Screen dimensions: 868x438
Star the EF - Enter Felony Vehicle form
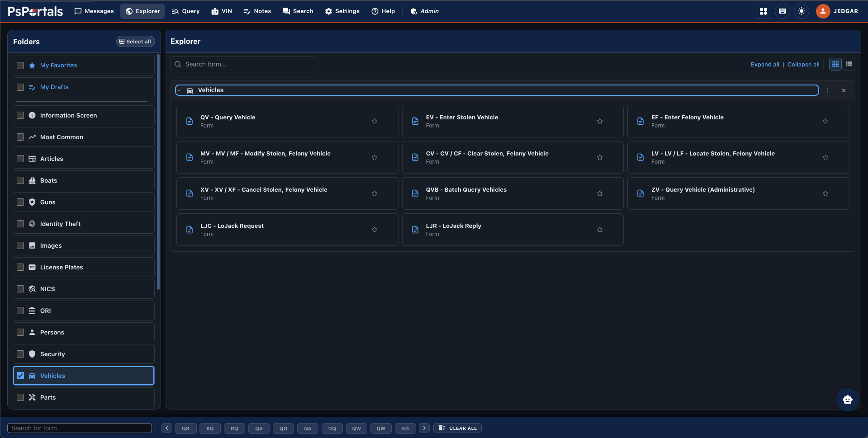[825, 121]
